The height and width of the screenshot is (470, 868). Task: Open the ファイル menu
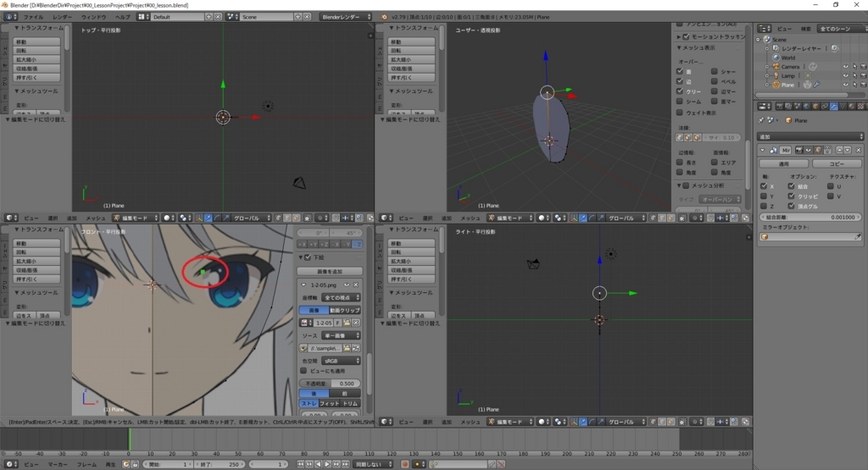(33, 17)
